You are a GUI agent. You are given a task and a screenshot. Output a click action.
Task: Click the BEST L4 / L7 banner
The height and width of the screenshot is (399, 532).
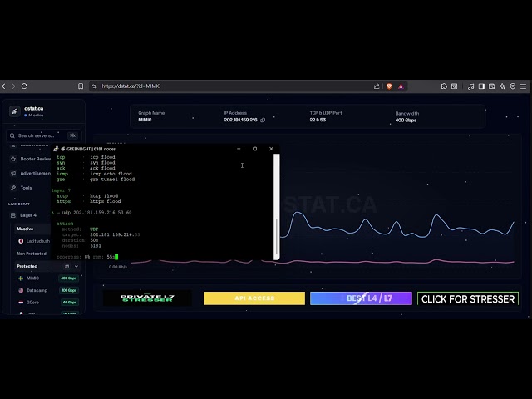coord(361,298)
